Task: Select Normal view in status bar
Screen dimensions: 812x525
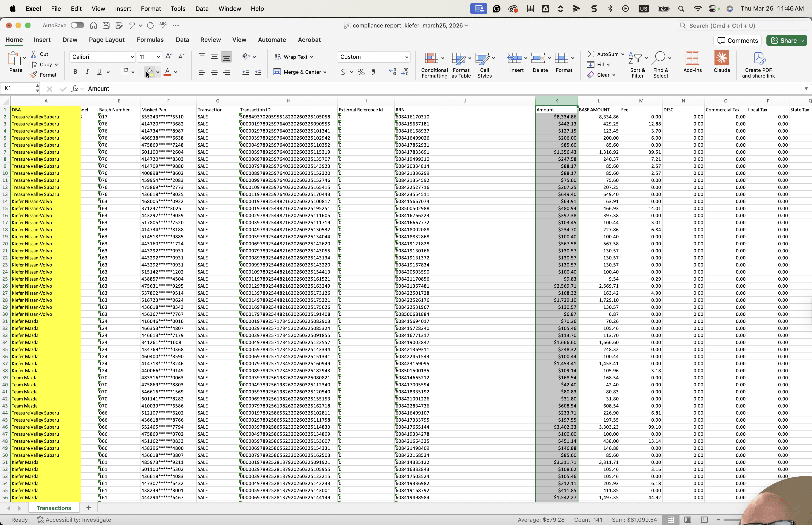Action: coord(671,520)
